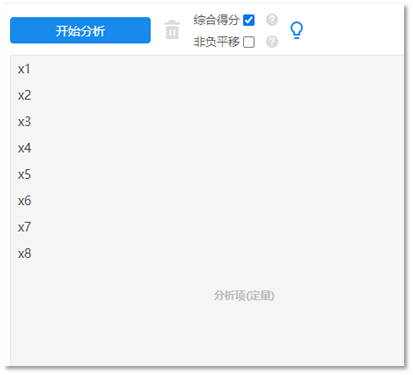Uncheck the 综合得分 checkbox
Image resolution: width=413 pixels, height=375 pixels.
point(249,20)
